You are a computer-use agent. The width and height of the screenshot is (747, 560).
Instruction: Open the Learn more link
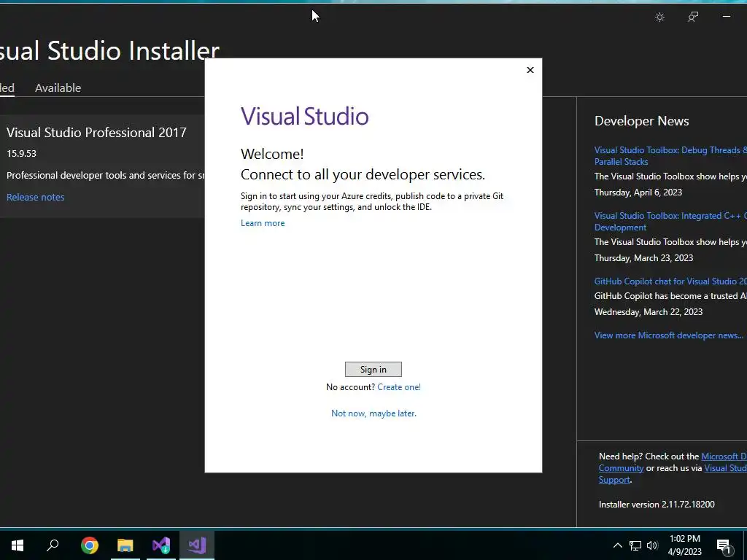coord(263,223)
